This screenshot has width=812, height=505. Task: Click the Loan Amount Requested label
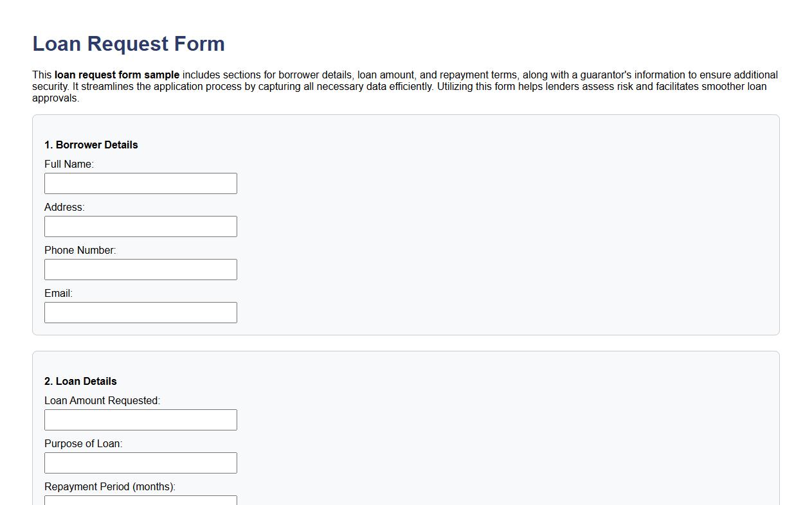[102, 400]
